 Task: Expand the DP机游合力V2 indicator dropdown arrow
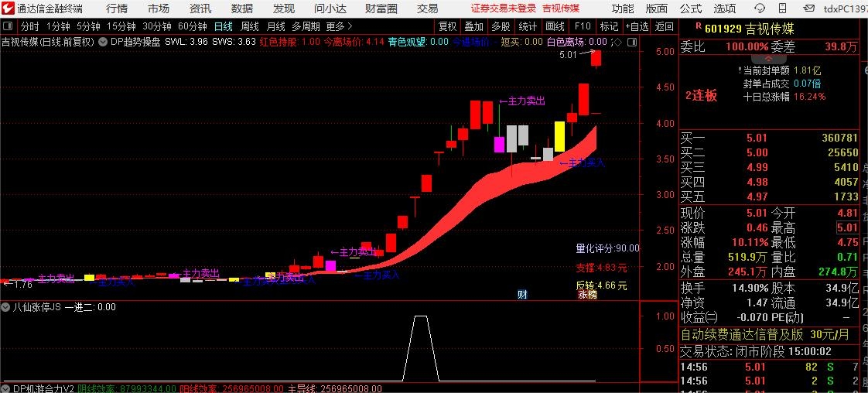[7, 388]
